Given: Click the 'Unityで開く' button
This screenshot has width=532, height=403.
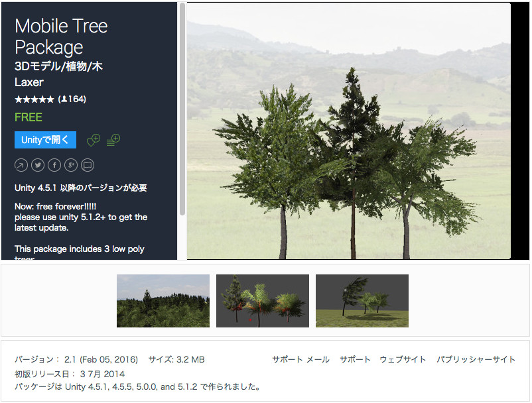Looking at the screenshot, I should tap(45, 140).
